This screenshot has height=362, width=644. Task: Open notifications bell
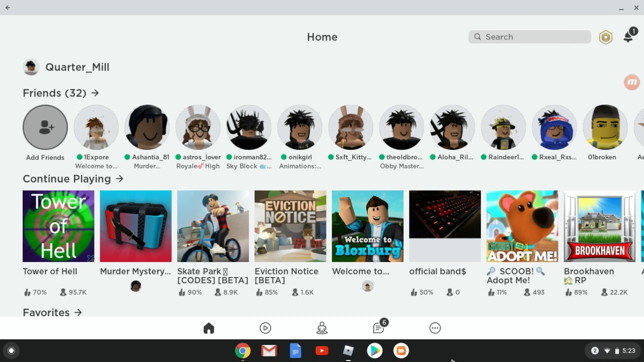click(629, 36)
